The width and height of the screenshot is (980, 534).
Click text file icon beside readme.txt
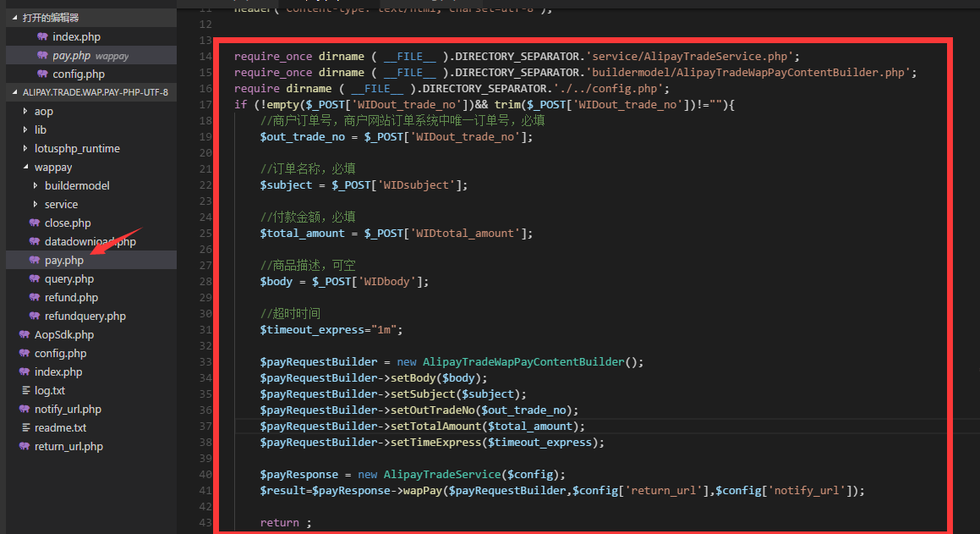tap(25, 427)
